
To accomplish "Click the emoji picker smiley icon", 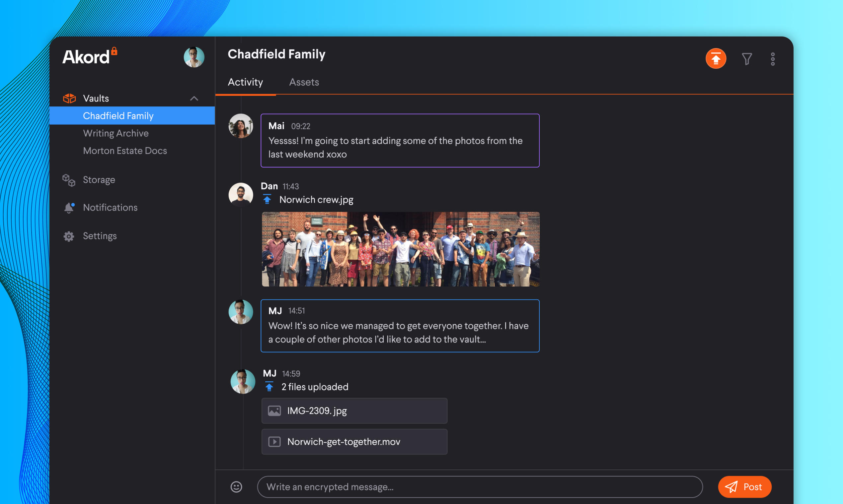I will click(236, 487).
